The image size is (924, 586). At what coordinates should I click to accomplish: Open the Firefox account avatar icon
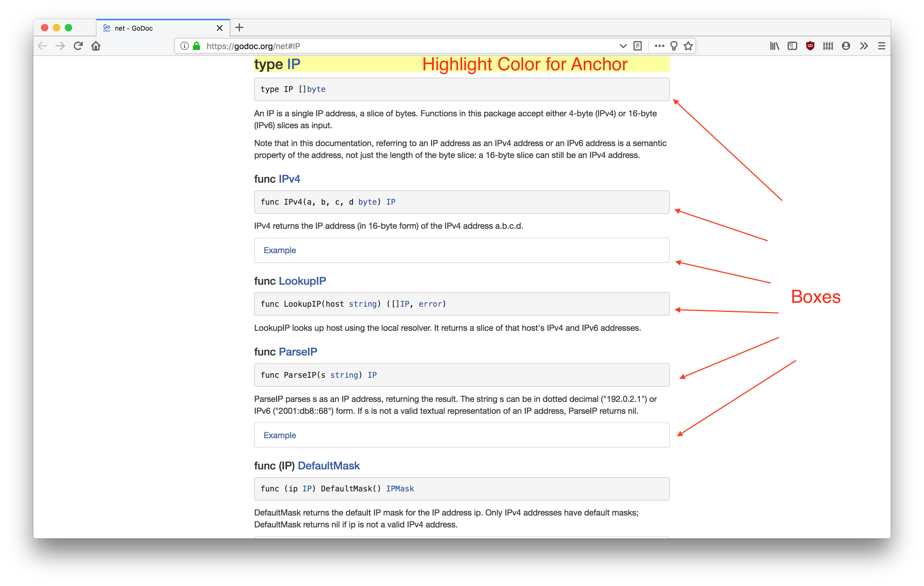click(x=846, y=46)
